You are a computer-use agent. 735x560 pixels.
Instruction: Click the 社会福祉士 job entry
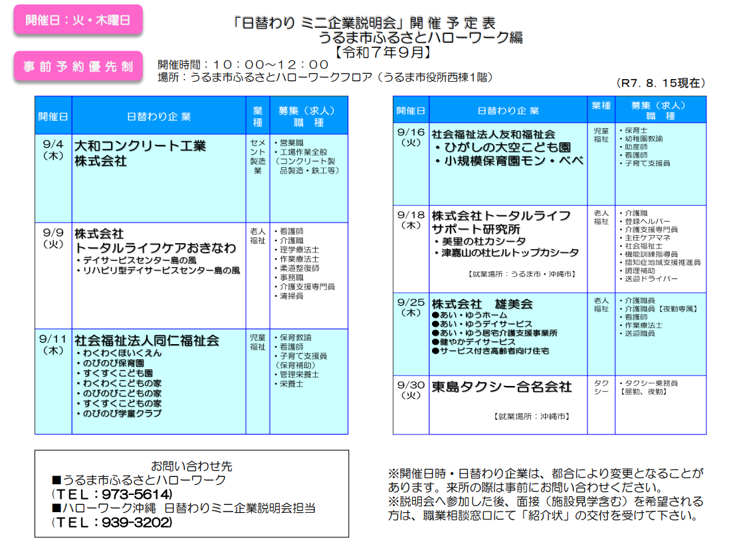tap(641, 246)
